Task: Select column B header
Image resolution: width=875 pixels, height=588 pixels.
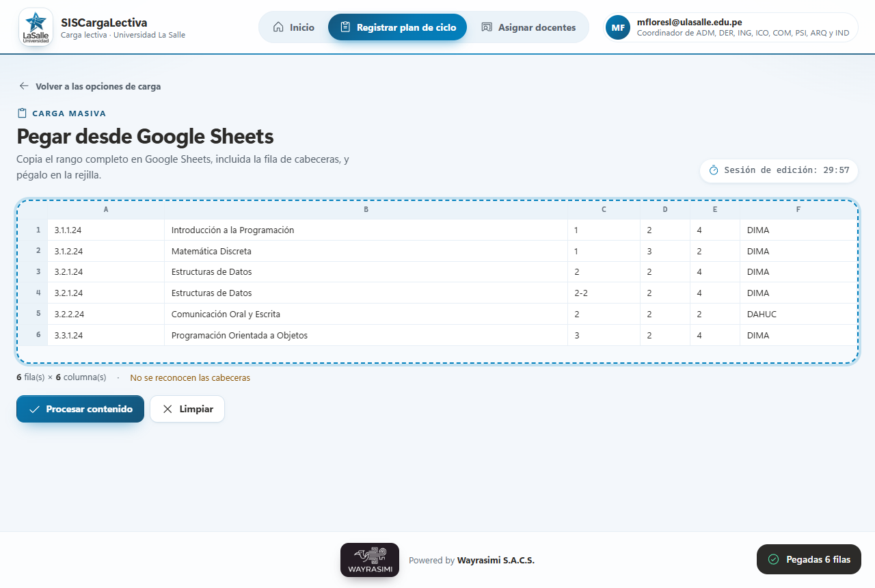Action: pos(366,209)
